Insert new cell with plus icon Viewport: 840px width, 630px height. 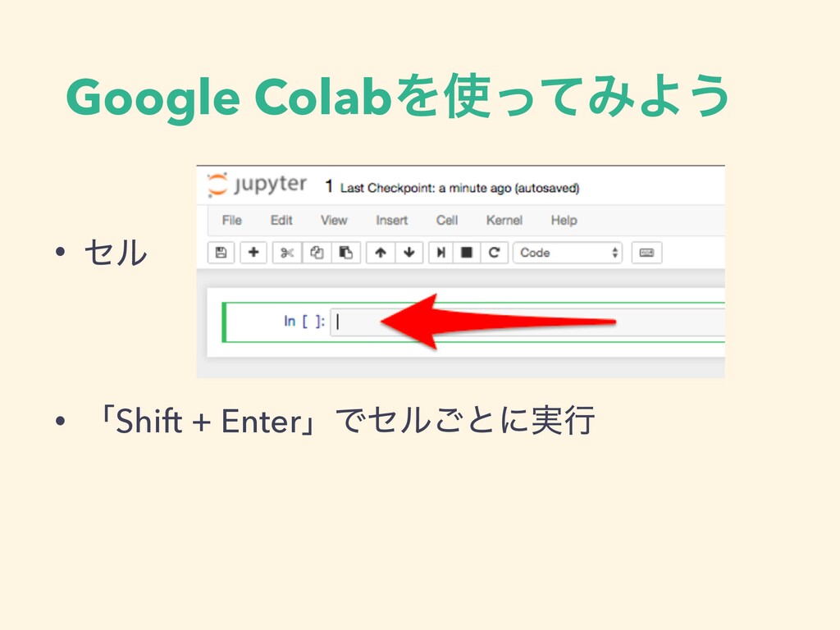[x=253, y=253]
